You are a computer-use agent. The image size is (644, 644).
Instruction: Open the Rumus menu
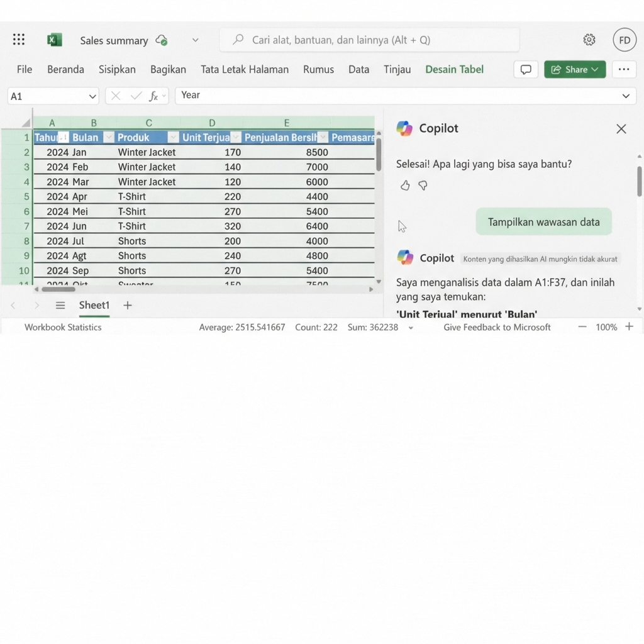click(318, 69)
